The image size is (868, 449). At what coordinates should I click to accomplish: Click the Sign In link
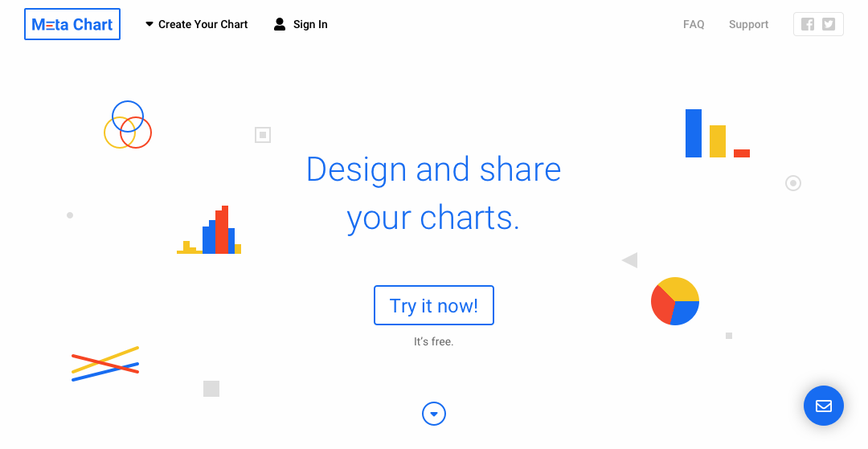click(310, 24)
